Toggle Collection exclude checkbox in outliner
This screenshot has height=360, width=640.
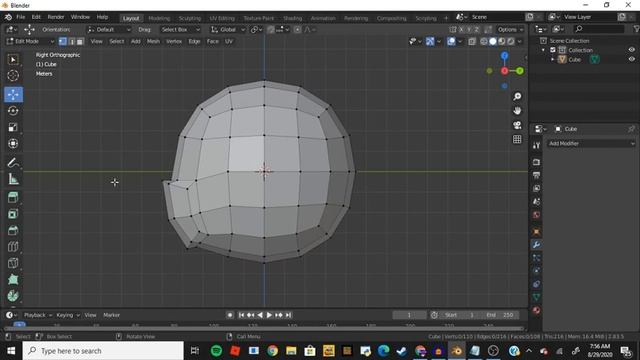pyautogui.click(x=553, y=50)
